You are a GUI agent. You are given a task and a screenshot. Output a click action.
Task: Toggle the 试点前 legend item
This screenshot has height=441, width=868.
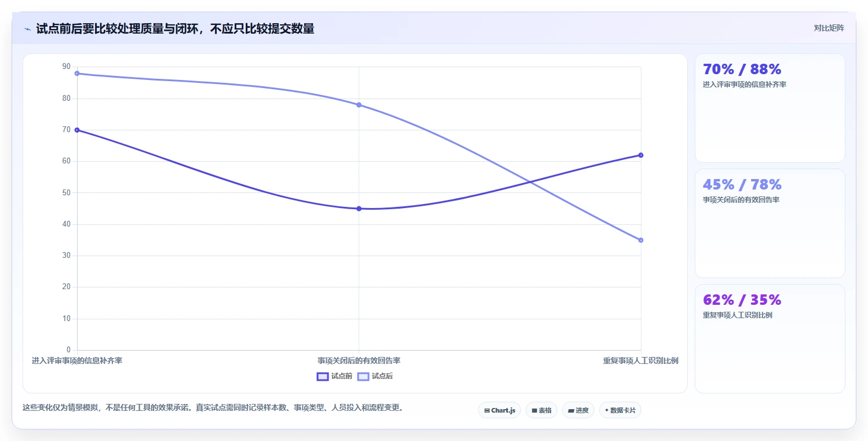click(334, 376)
